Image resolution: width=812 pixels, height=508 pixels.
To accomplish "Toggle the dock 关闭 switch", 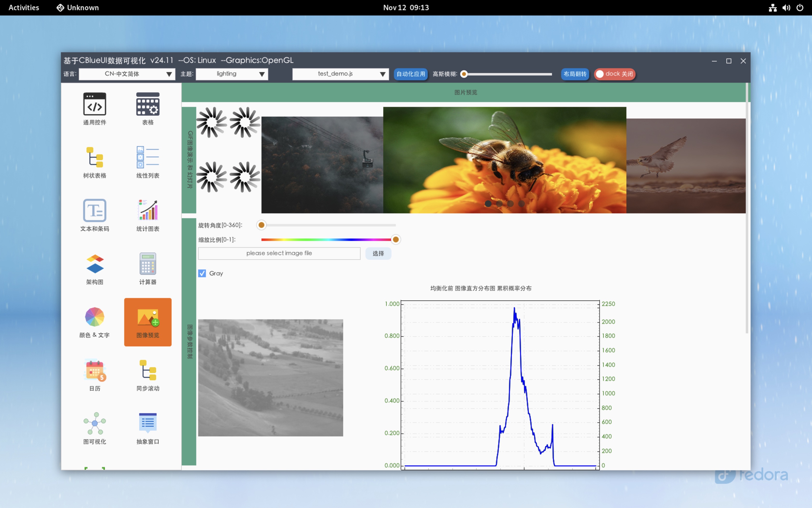I will coord(615,74).
